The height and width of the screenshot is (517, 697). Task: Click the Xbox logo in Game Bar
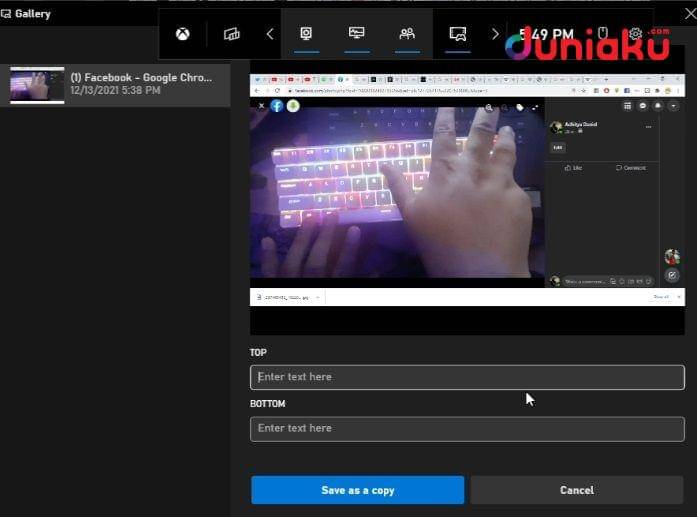(183, 34)
